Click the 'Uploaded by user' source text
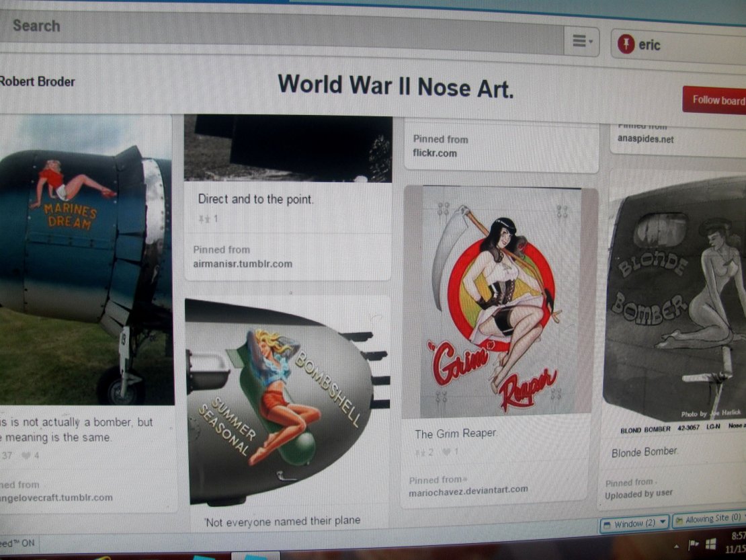The width and height of the screenshot is (746, 560). coord(638,494)
